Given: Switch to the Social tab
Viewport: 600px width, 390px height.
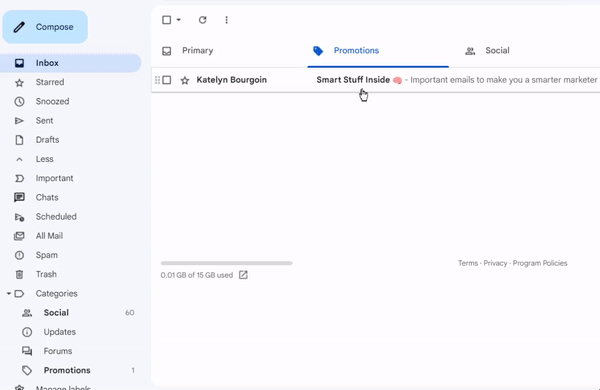Looking at the screenshot, I should click(497, 51).
